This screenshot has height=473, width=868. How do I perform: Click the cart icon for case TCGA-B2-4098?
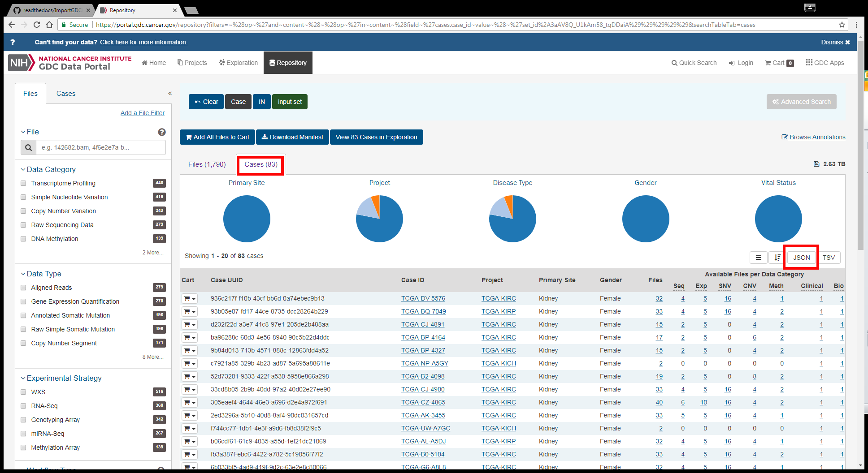pos(190,377)
